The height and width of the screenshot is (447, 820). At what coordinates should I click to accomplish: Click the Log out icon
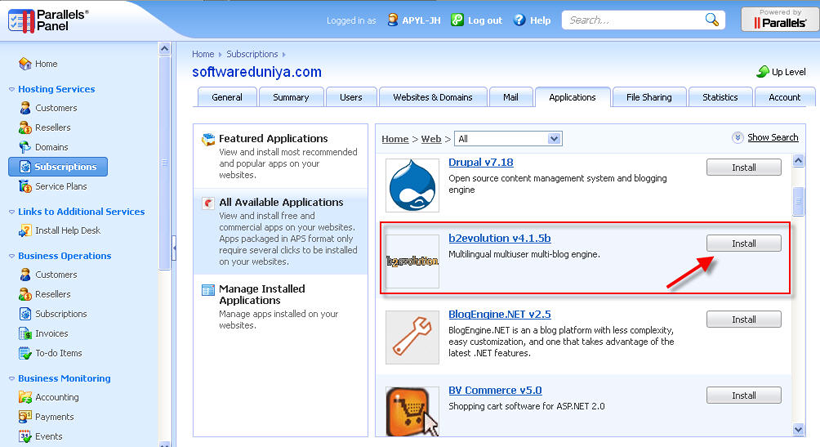coord(458,20)
